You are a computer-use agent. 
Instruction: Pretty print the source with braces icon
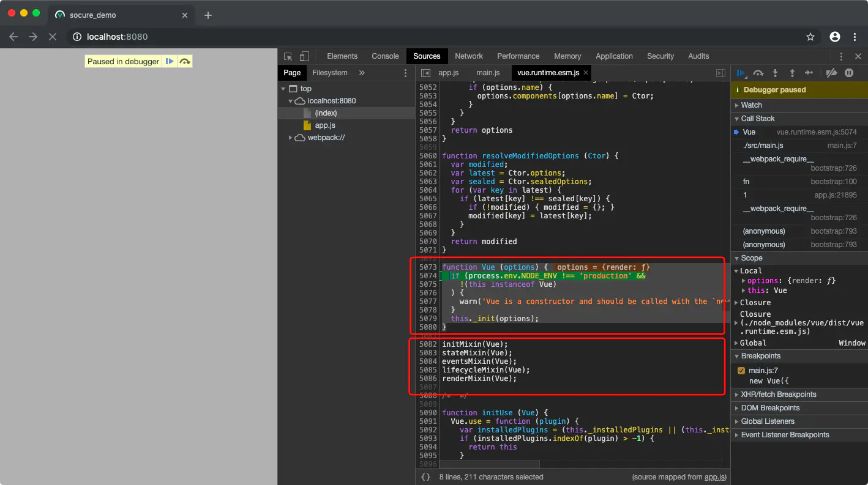pyautogui.click(x=425, y=476)
